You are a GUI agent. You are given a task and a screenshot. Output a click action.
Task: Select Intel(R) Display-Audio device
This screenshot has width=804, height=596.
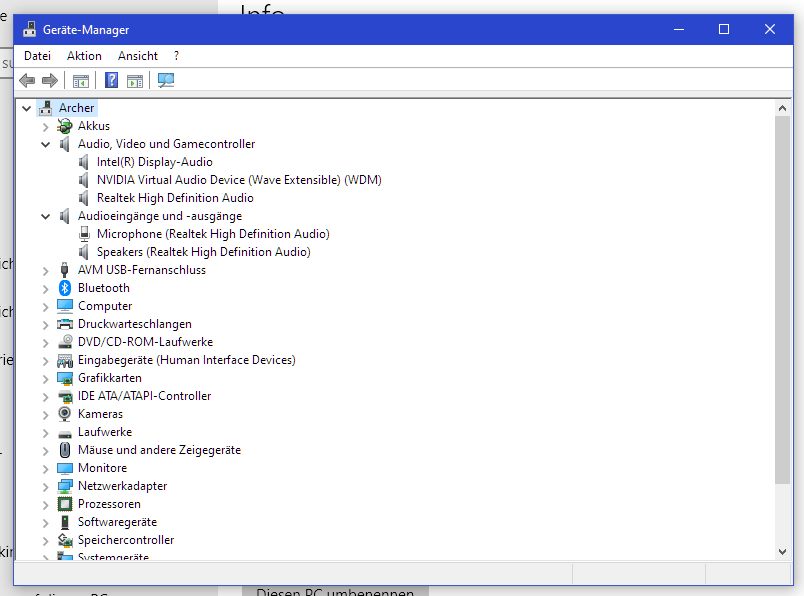[x=154, y=162]
